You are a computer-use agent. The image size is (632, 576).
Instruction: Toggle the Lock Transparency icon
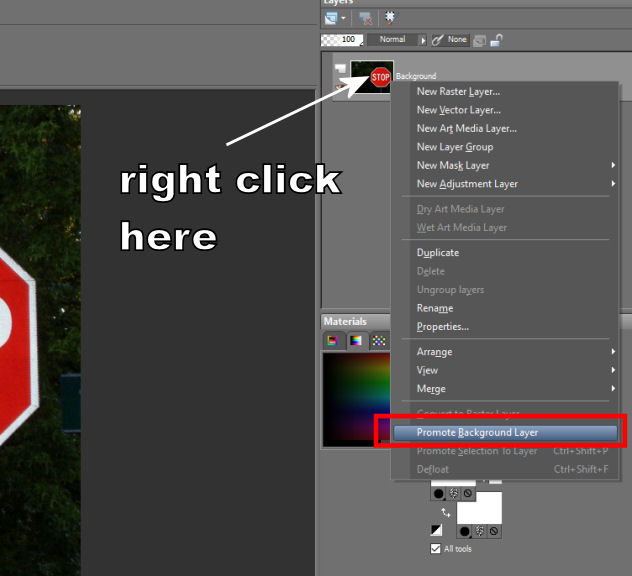(479, 40)
